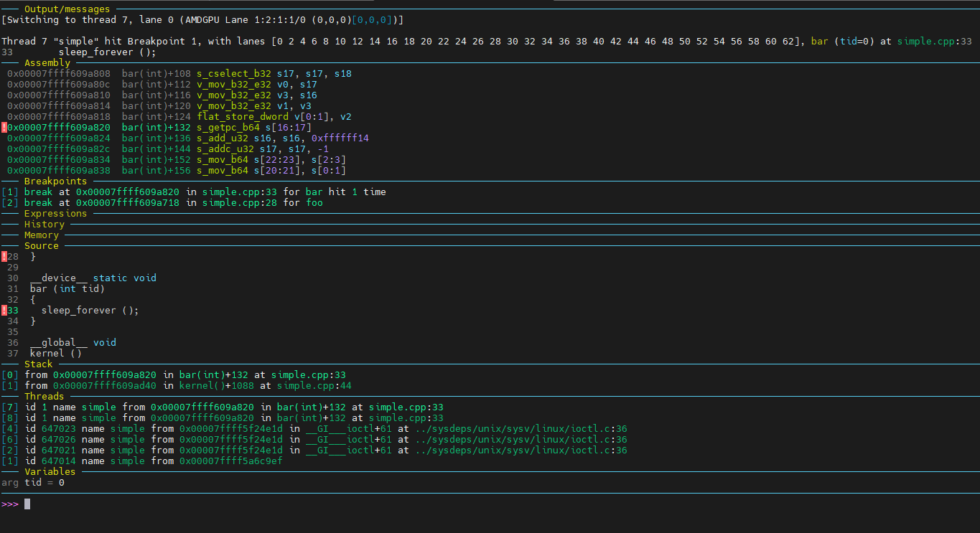The width and height of the screenshot is (980, 533).
Task: Click the red breakpoint marker at source line 33
Action: click(4, 311)
